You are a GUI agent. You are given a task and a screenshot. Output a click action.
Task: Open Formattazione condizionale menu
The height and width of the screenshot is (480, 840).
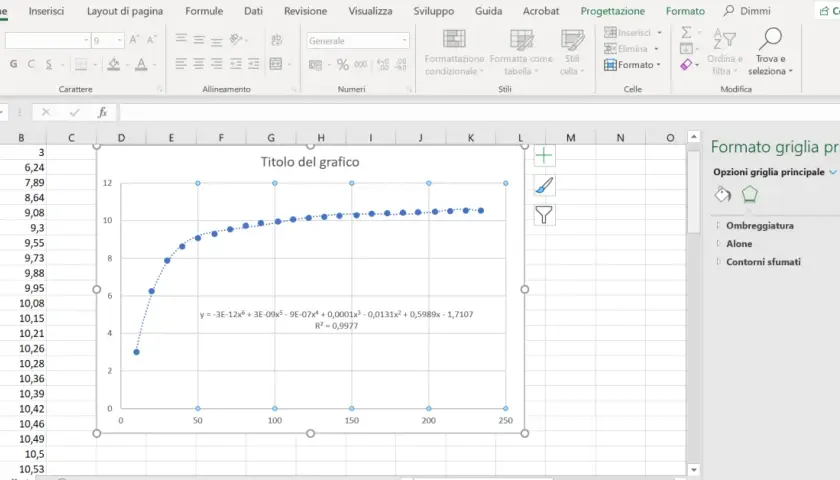point(454,52)
